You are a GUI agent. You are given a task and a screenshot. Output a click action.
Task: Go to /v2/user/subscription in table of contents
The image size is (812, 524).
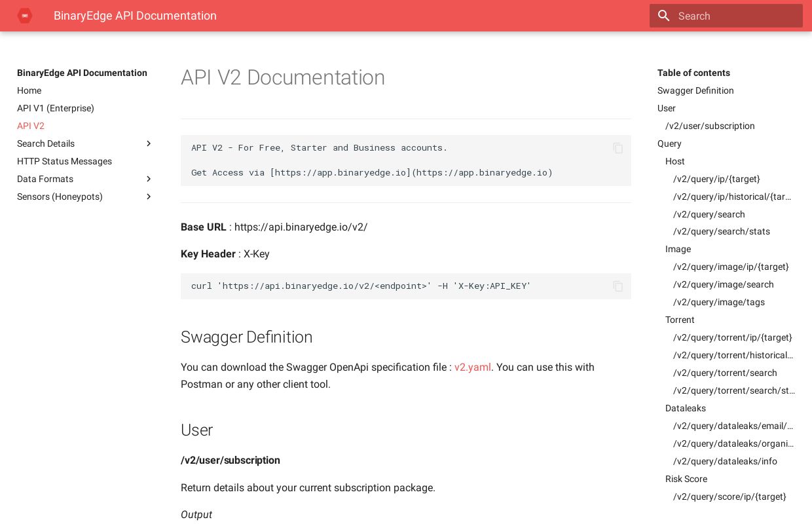point(710,126)
